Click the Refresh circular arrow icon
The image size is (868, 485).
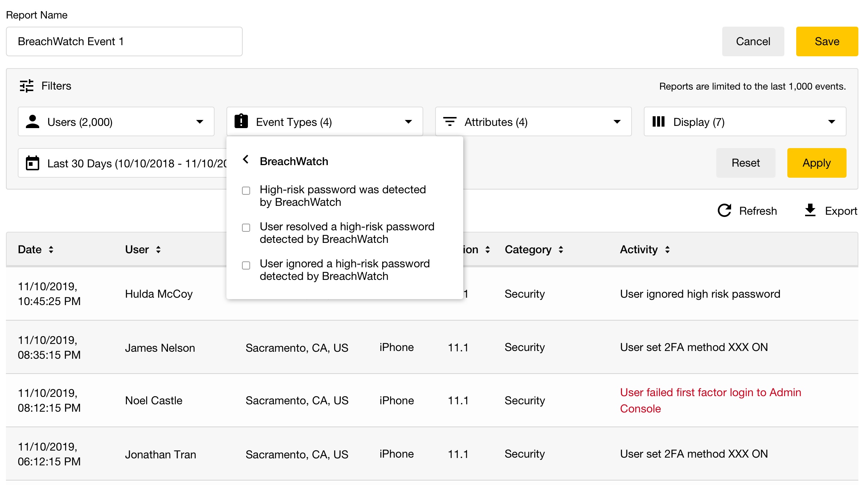[724, 211]
